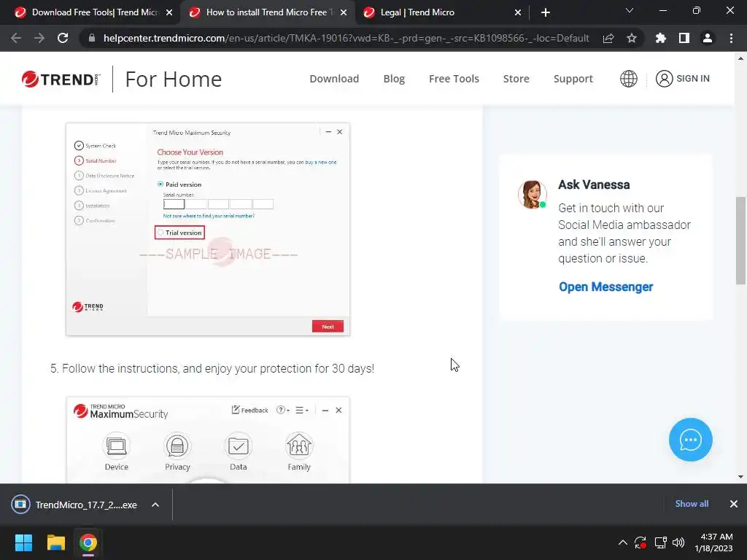Close the downloads bar
This screenshot has width=747, height=560.
tap(734, 504)
